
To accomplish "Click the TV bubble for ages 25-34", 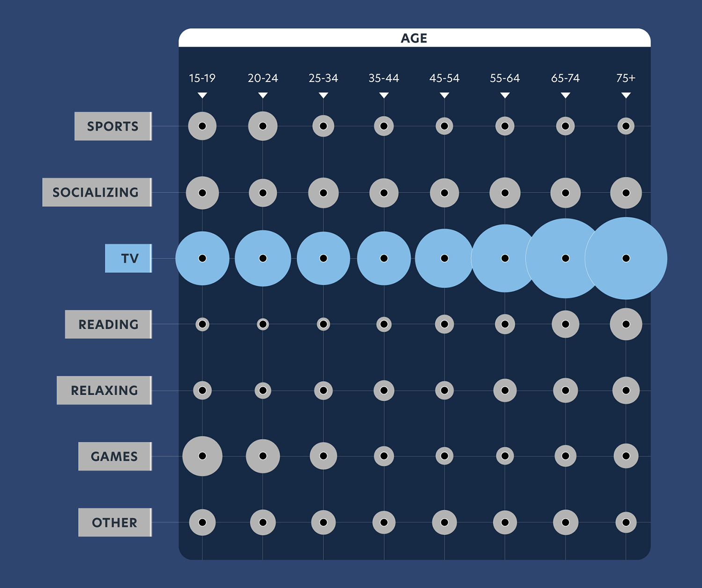I will 323,258.
